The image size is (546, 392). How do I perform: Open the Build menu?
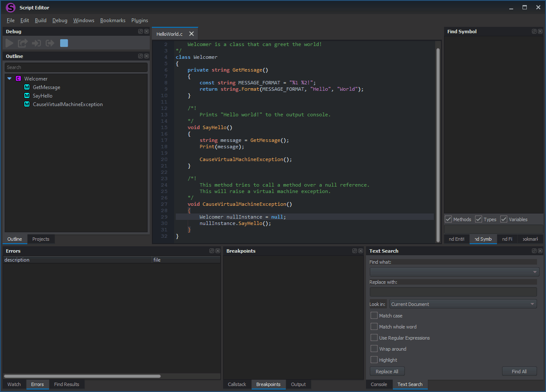pyautogui.click(x=41, y=20)
